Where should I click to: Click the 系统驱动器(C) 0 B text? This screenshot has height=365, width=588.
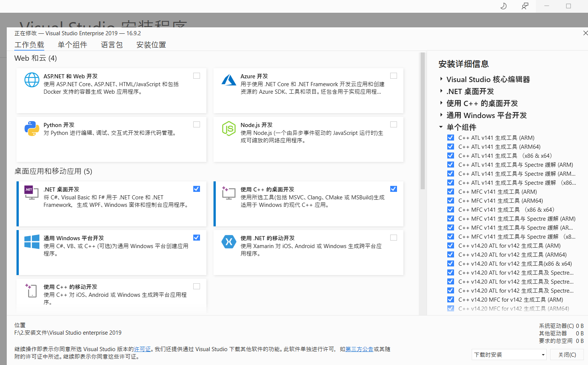coord(561,326)
